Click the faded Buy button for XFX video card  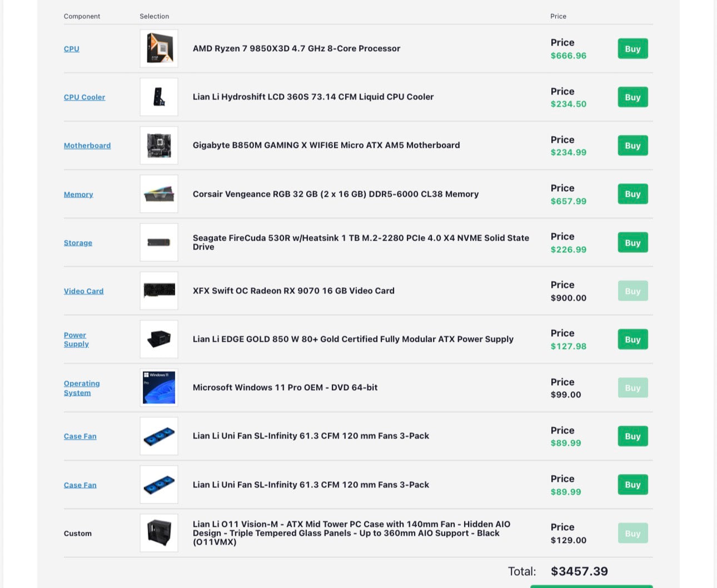click(x=633, y=291)
